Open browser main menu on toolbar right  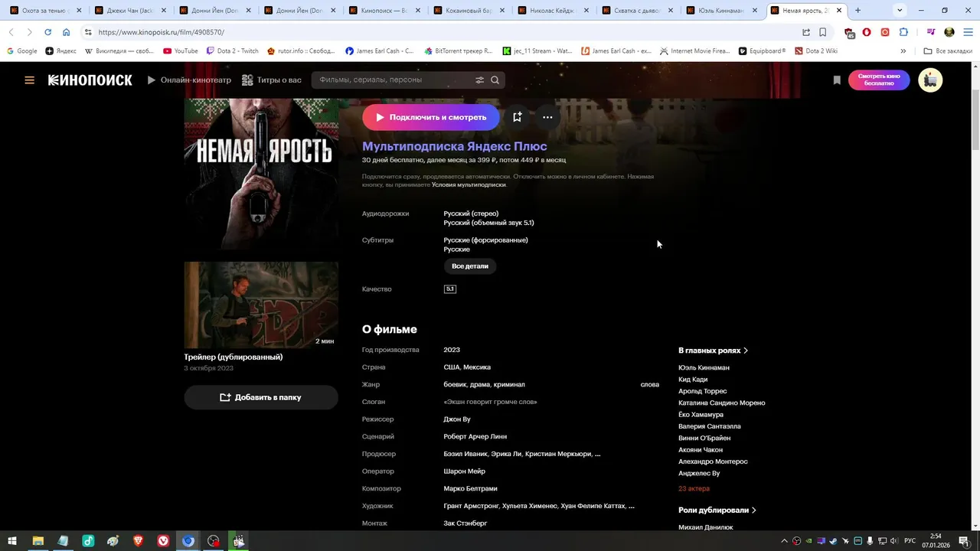point(967,32)
